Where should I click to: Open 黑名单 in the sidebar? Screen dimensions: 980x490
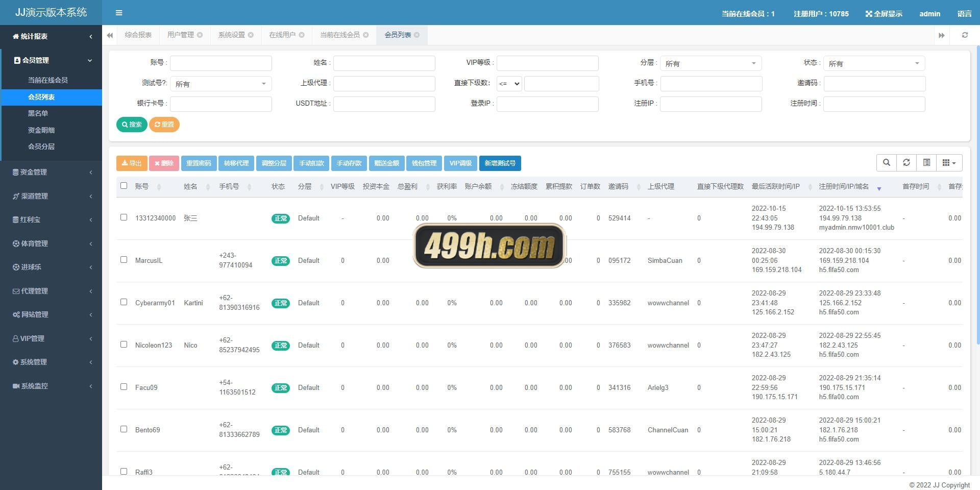[38, 113]
